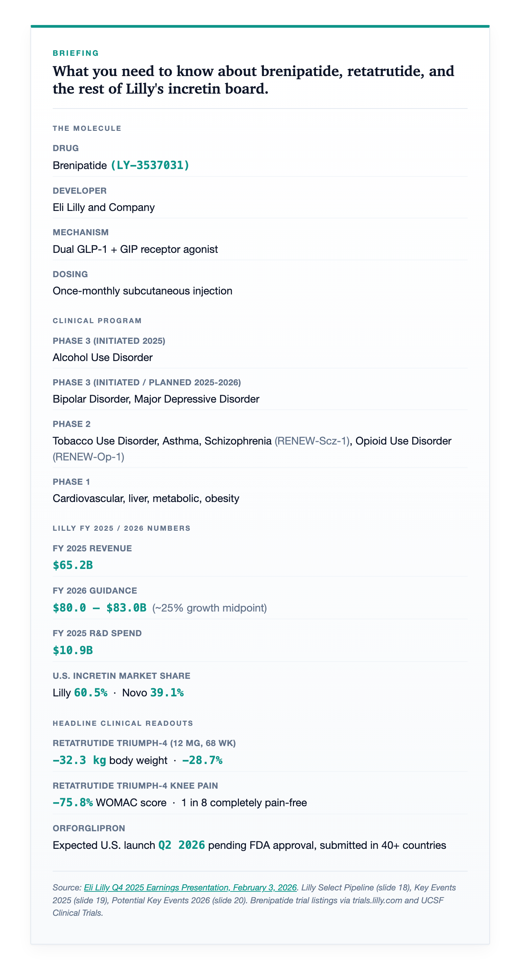Click the RENEW-Op-1 trial name

tap(89, 456)
